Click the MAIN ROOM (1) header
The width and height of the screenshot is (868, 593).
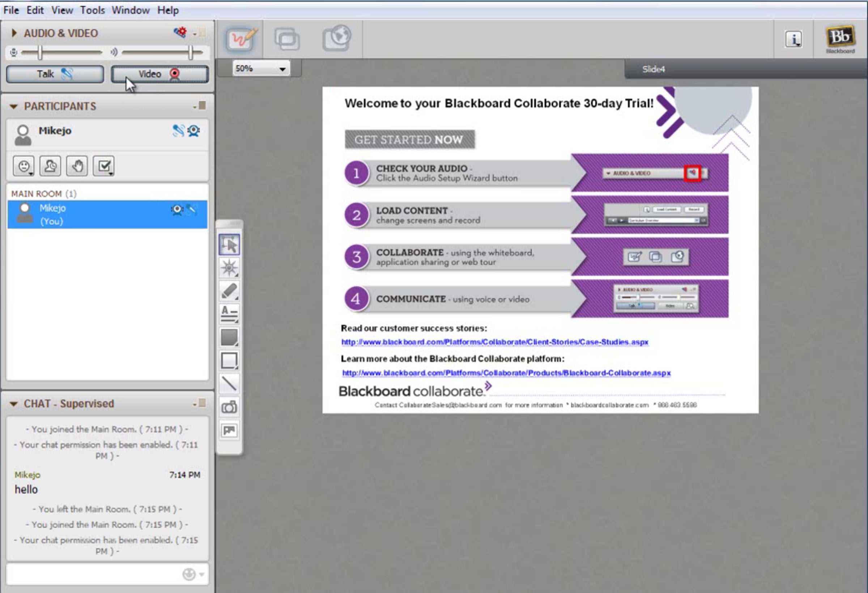coord(44,194)
